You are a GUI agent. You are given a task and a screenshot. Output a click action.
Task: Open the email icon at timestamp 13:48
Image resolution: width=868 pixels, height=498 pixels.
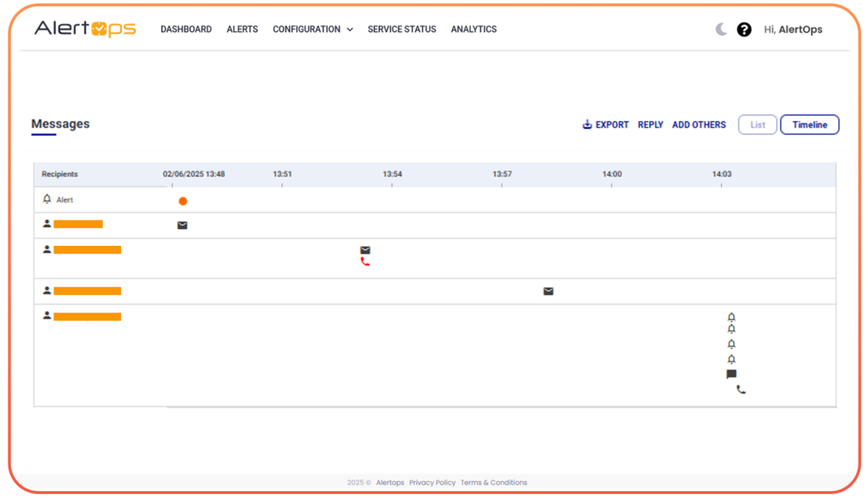[x=182, y=225]
